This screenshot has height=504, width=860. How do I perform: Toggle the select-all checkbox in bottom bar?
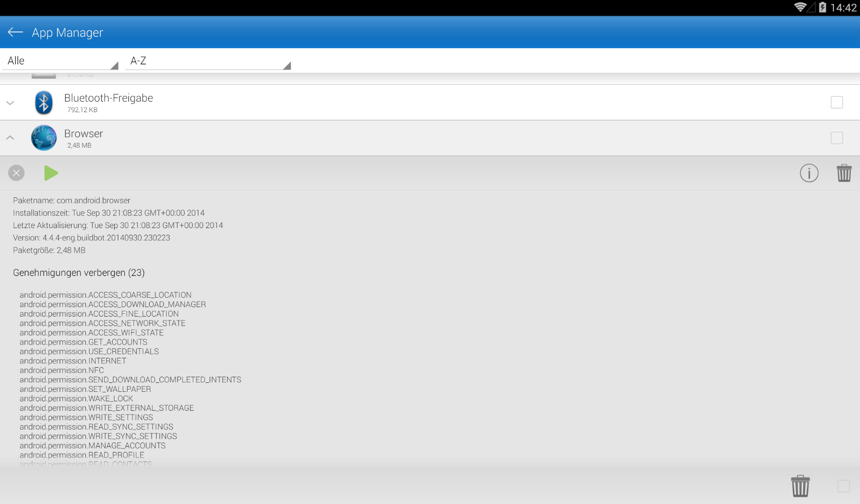pyautogui.click(x=843, y=486)
